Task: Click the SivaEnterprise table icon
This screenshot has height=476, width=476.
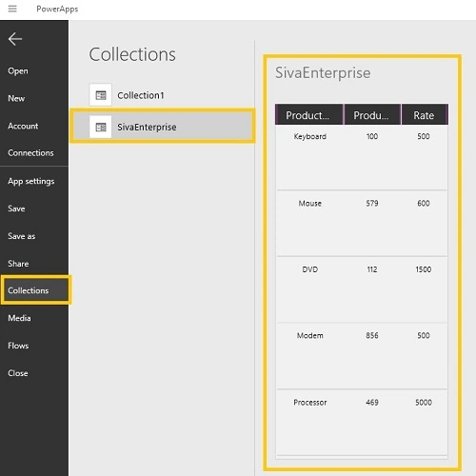Action: click(x=101, y=127)
